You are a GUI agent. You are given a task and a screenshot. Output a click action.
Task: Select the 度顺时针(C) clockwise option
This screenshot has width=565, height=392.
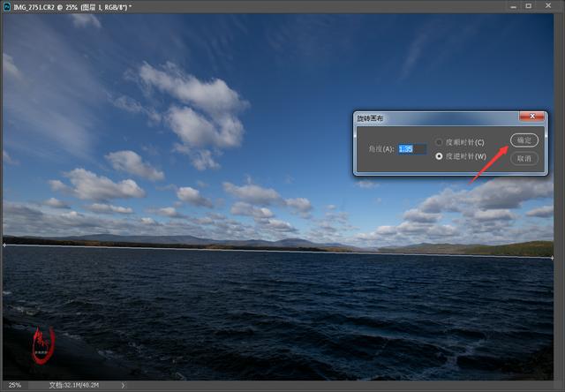pos(440,142)
